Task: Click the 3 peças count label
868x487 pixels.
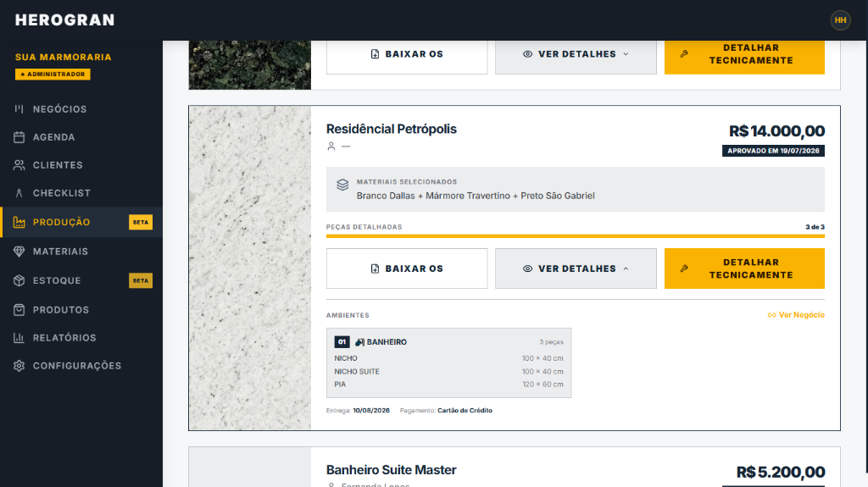Action: (x=551, y=342)
